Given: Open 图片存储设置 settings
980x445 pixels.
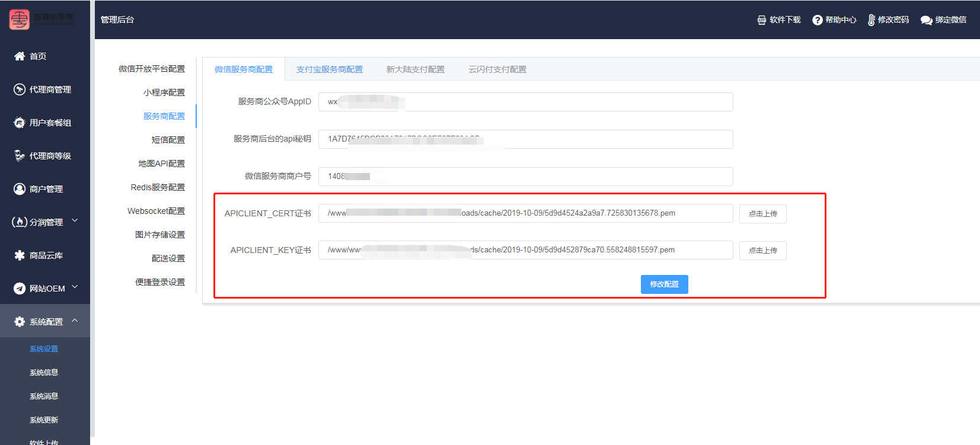Looking at the screenshot, I should 160,235.
